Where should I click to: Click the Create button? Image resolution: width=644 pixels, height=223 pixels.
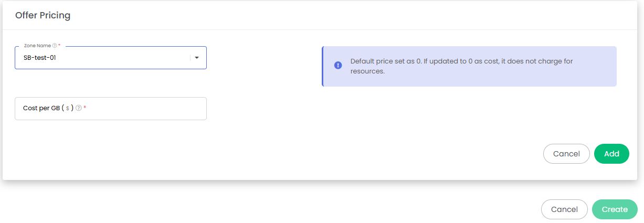pos(615,209)
